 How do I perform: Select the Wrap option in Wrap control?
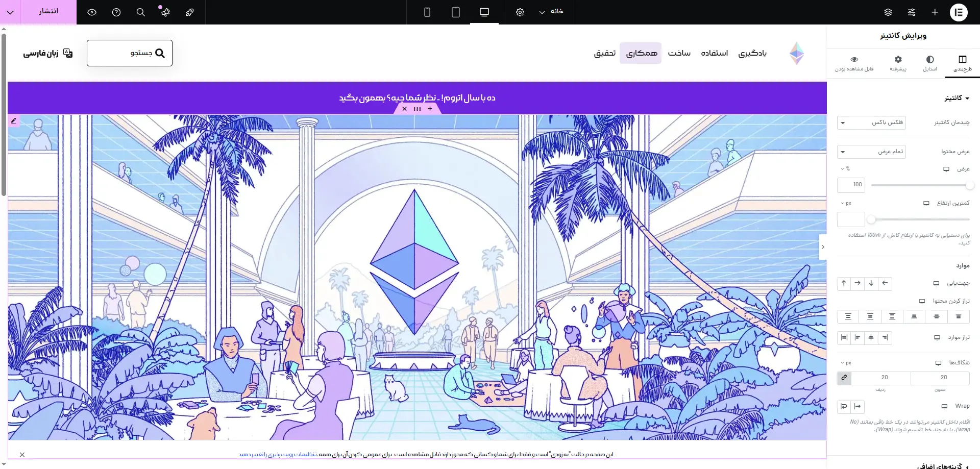coord(844,406)
